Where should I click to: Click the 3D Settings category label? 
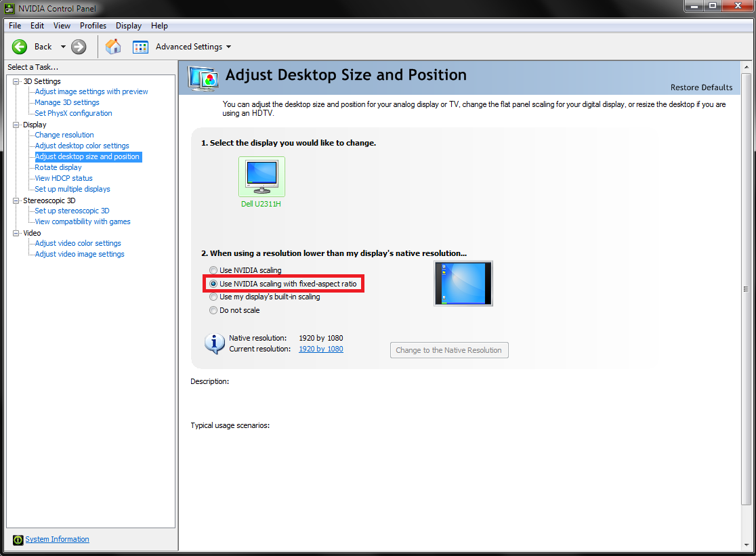42,81
